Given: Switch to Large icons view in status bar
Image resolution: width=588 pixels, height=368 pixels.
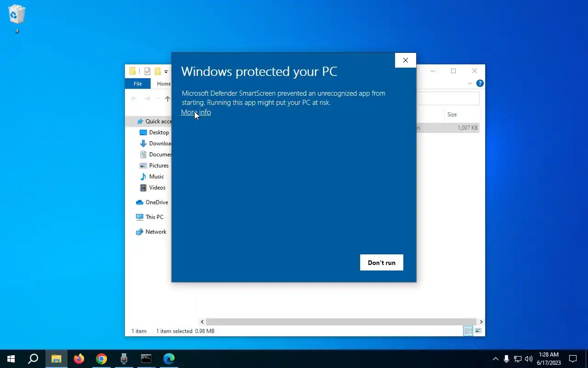Looking at the screenshot, I should [x=478, y=331].
